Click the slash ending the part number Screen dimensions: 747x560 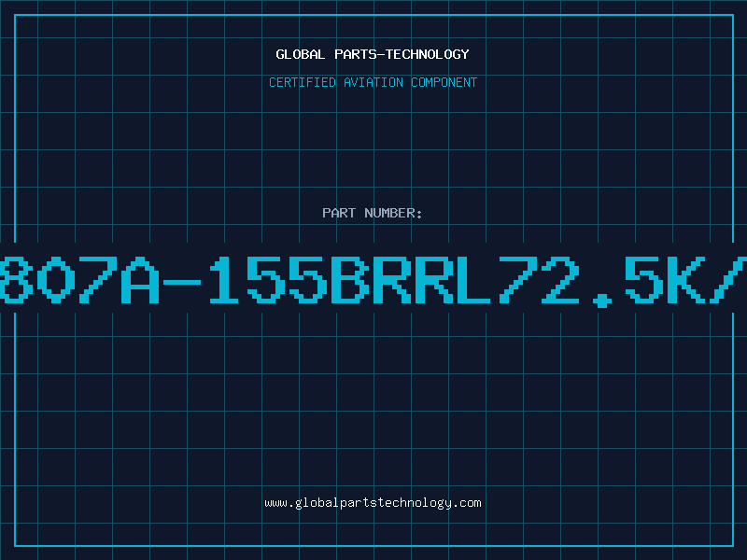[x=728, y=279]
